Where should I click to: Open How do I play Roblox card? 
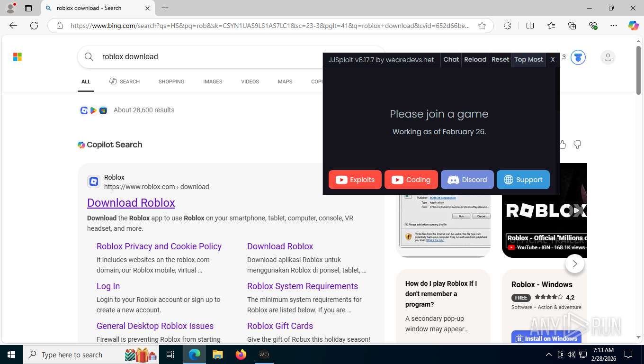click(x=443, y=306)
